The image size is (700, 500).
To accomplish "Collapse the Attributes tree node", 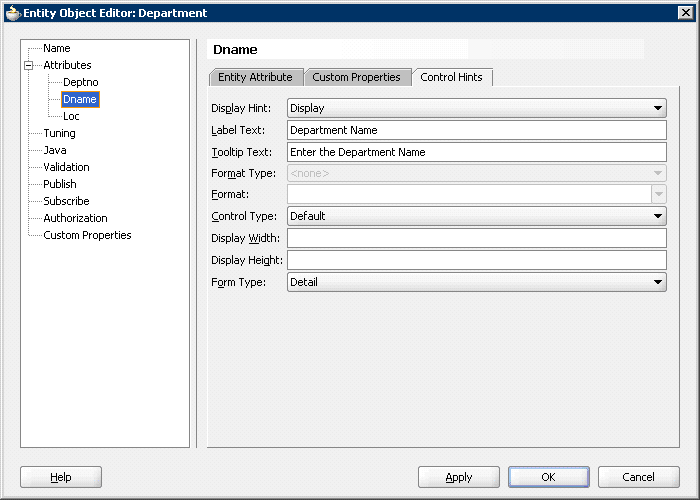I will [29, 66].
